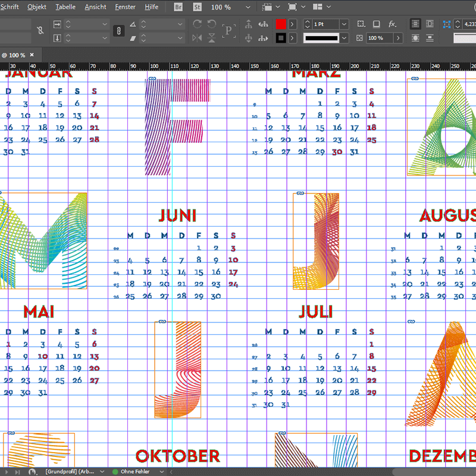Click the rotate 90° clockwise icon
This screenshot has height=476, width=476.
[x=198, y=24]
